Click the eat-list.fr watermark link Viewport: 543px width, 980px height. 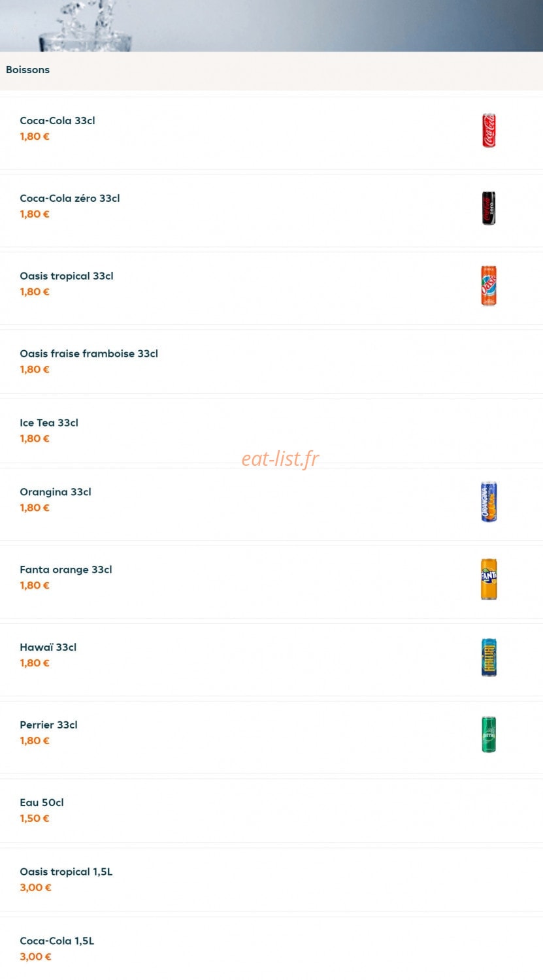tap(280, 458)
